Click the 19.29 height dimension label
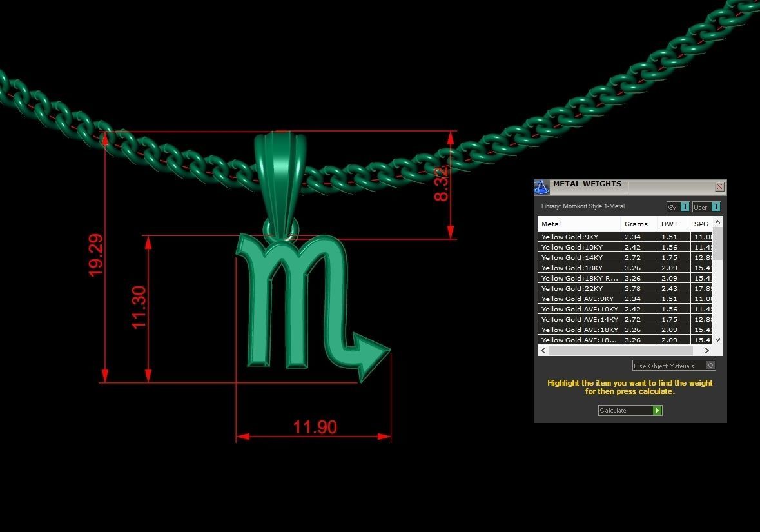 95,255
